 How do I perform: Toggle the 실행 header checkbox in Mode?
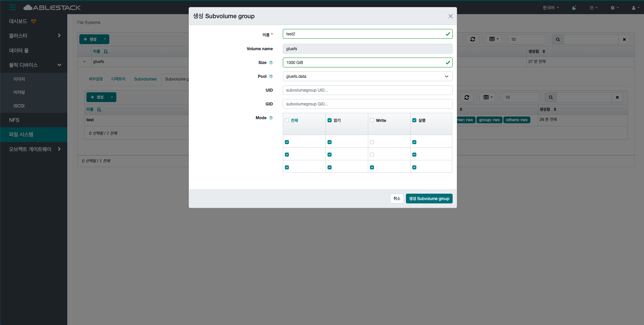[414, 120]
